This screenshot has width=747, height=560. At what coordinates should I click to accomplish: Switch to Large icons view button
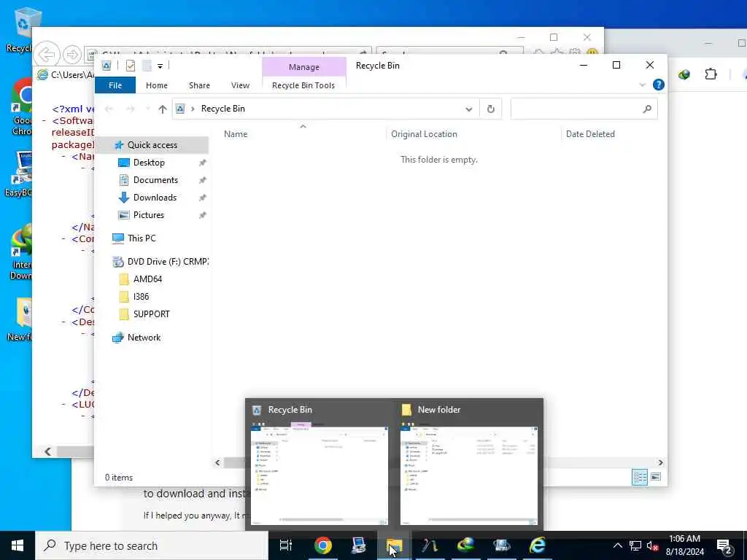pos(656,477)
